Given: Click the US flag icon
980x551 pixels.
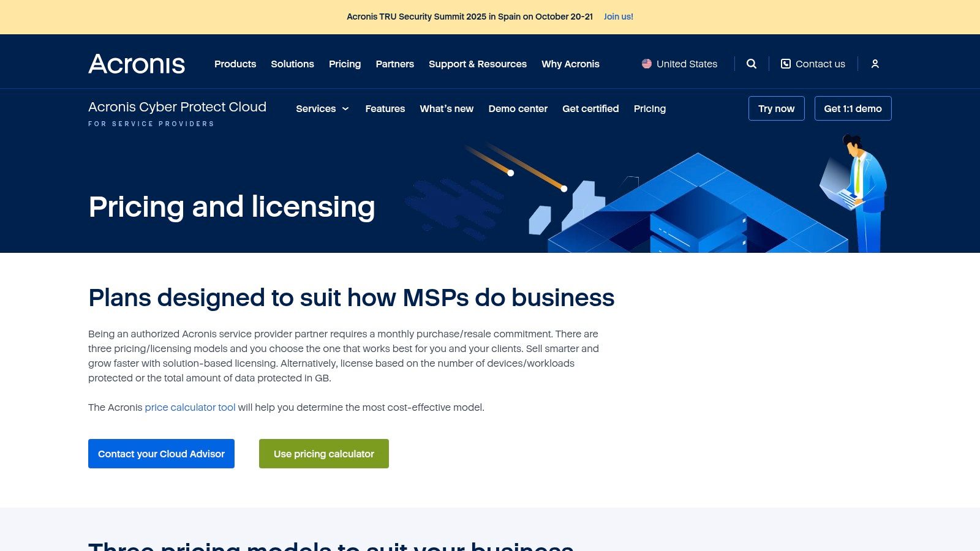Looking at the screenshot, I should [647, 64].
